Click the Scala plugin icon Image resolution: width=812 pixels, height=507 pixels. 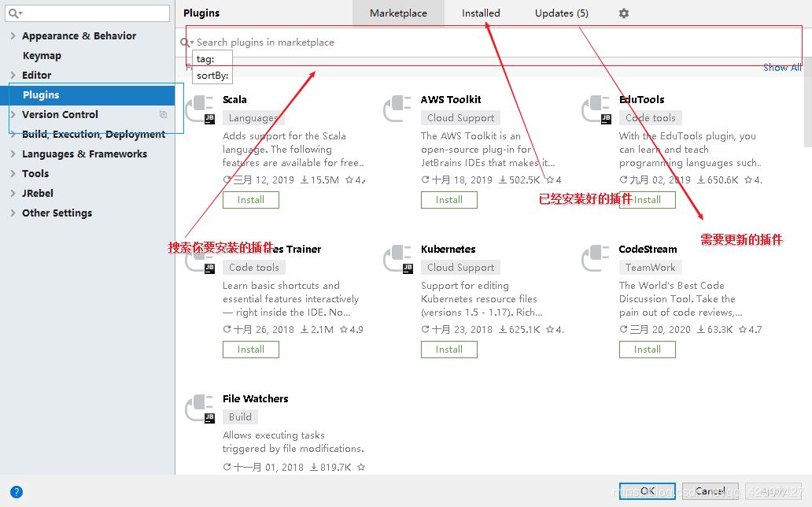(201, 109)
